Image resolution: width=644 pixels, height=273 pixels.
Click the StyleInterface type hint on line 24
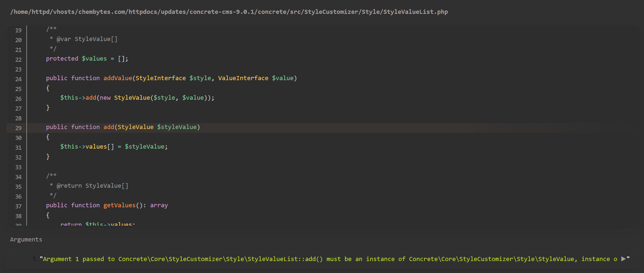pos(161,78)
